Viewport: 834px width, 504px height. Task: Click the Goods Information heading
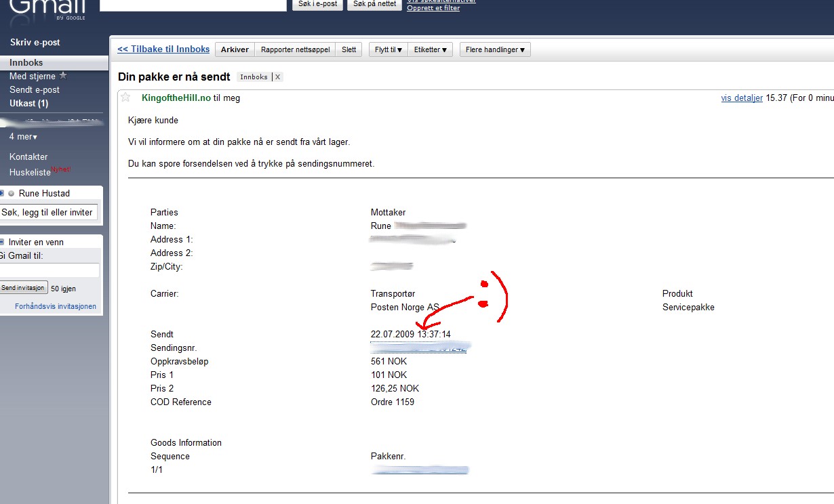pyautogui.click(x=186, y=442)
